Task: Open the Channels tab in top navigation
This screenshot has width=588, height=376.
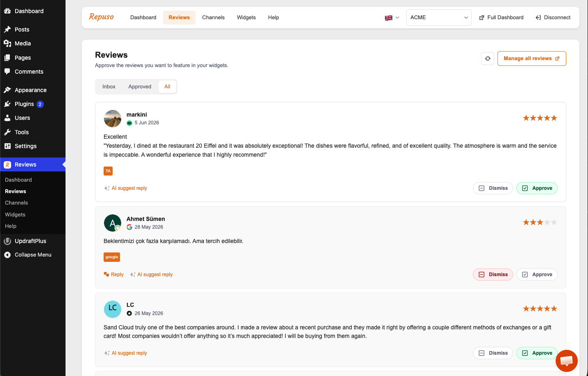Action: 213,18
